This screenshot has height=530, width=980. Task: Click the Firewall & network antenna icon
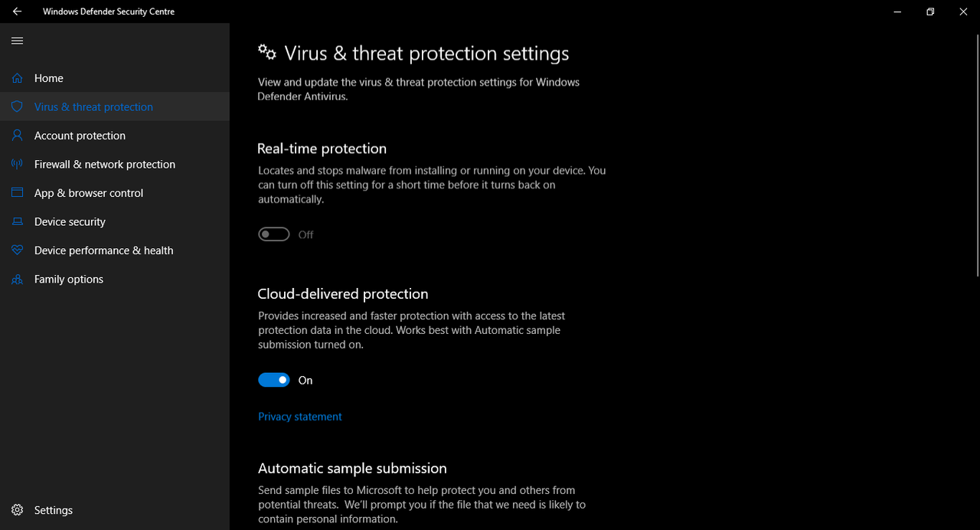[17, 164]
